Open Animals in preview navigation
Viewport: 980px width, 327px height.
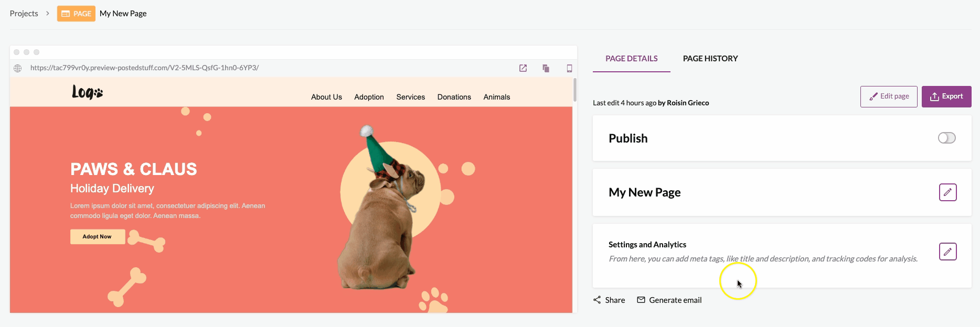[x=497, y=97]
